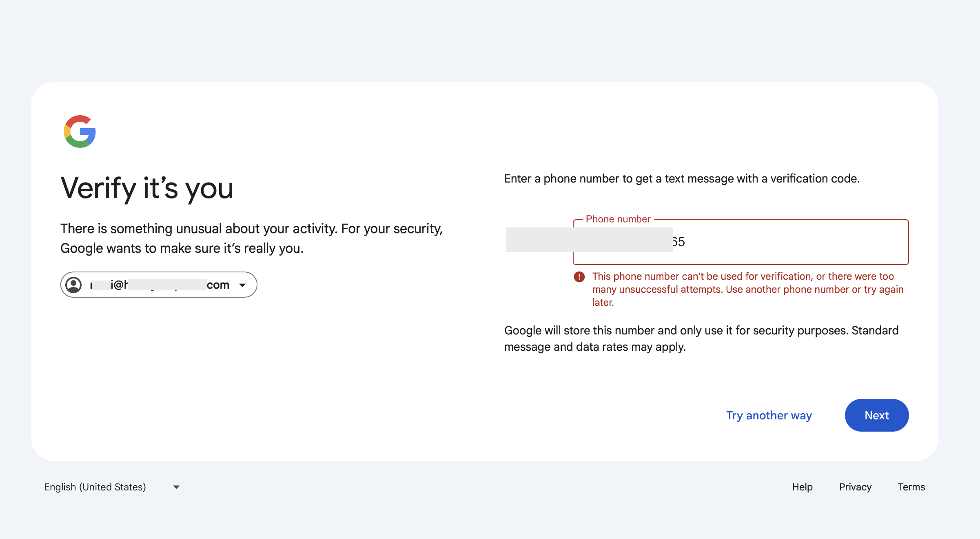This screenshot has height=539, width=980.
Task: Click the account avatar icon
Action: tap(74, 285)
